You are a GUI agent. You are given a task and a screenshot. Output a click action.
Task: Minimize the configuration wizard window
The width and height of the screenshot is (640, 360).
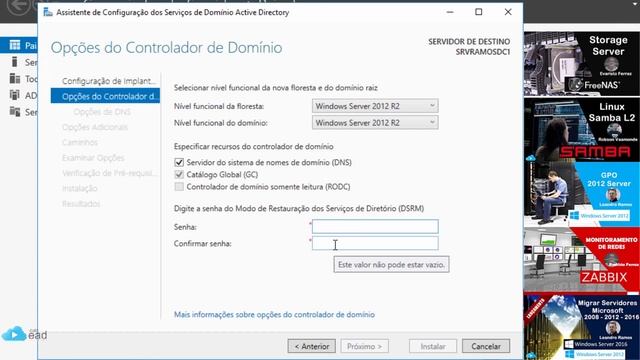tap(450, 12)
